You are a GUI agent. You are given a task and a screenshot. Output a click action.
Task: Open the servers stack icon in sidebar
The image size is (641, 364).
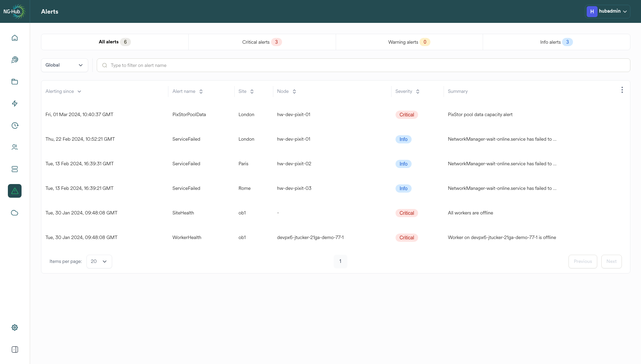point(14,169)
